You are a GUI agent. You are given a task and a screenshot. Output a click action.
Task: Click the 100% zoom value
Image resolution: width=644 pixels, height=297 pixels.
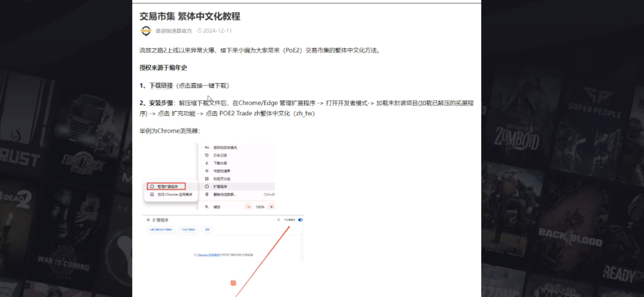[260, 207]
